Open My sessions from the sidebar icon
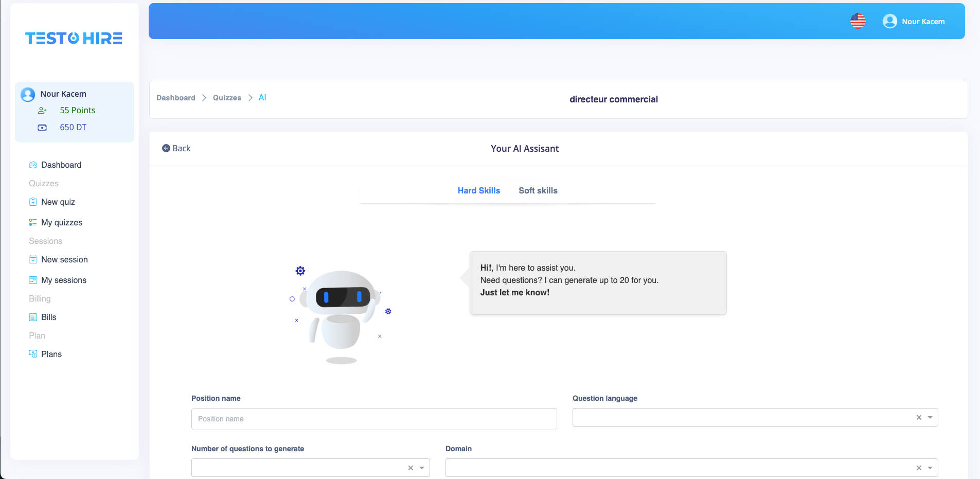This screenshot has width=980, height=479. (x=33, y=280)
